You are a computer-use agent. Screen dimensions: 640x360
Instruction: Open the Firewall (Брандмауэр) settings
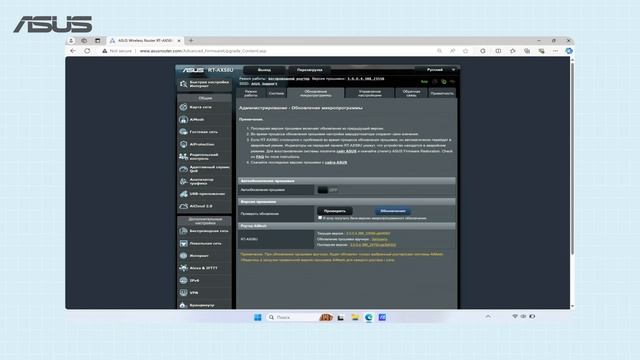204,305
